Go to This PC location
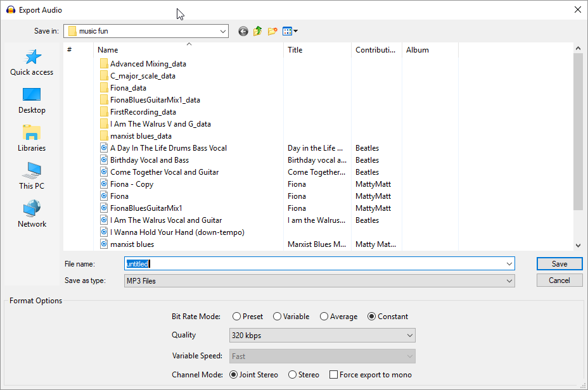The width and height of the screenshot is (588, 390). 32,177
